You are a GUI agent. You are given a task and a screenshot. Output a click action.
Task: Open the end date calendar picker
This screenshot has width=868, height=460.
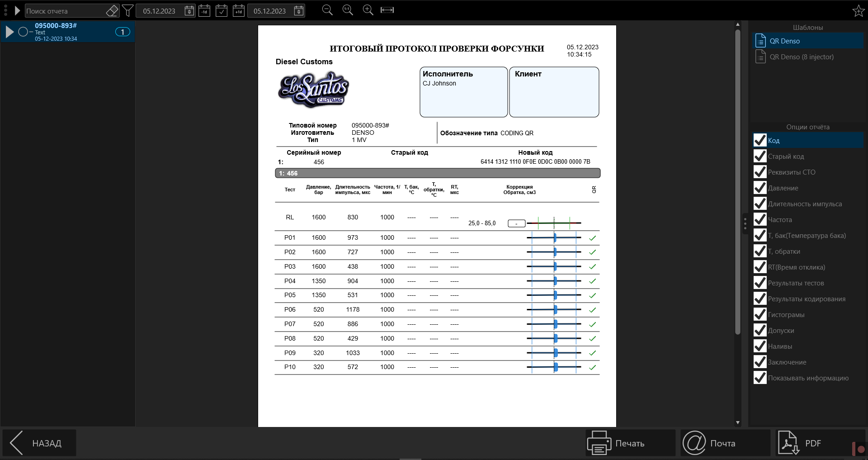coord(299,11)
